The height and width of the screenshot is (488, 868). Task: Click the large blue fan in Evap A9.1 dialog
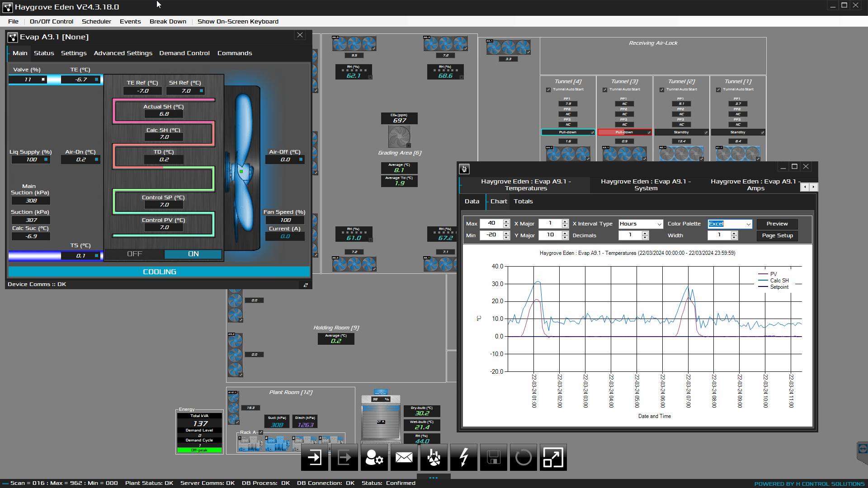coord(244,168)
